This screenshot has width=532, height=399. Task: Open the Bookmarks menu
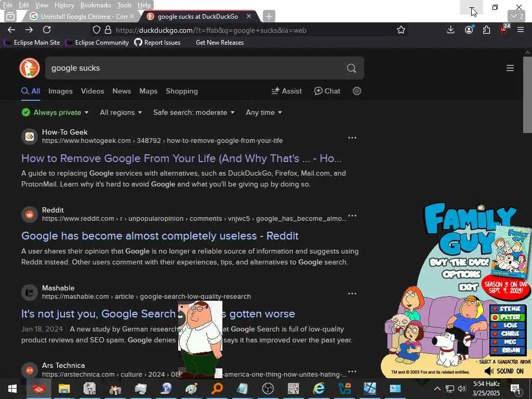click(96, 5)
